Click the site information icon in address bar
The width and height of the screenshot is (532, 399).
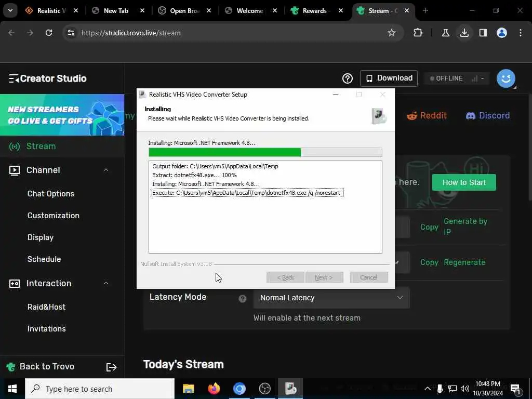(71, 33)
